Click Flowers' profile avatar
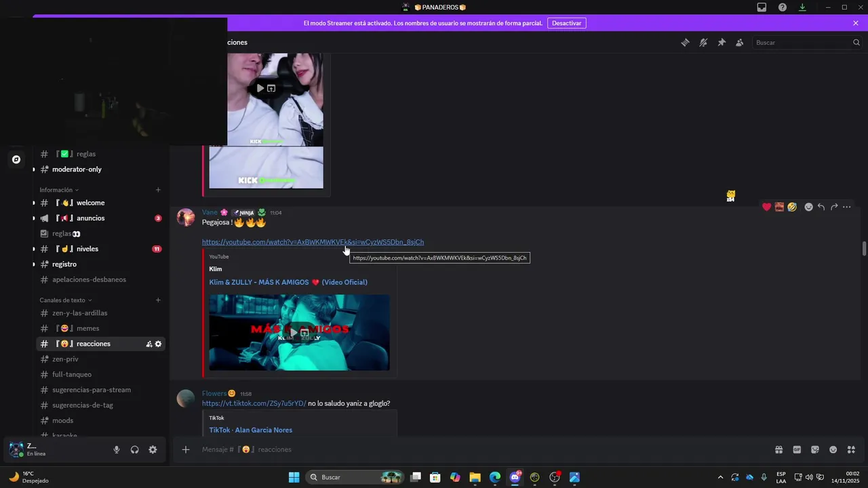The image size is (868, 488). click(x=186, y=399)
